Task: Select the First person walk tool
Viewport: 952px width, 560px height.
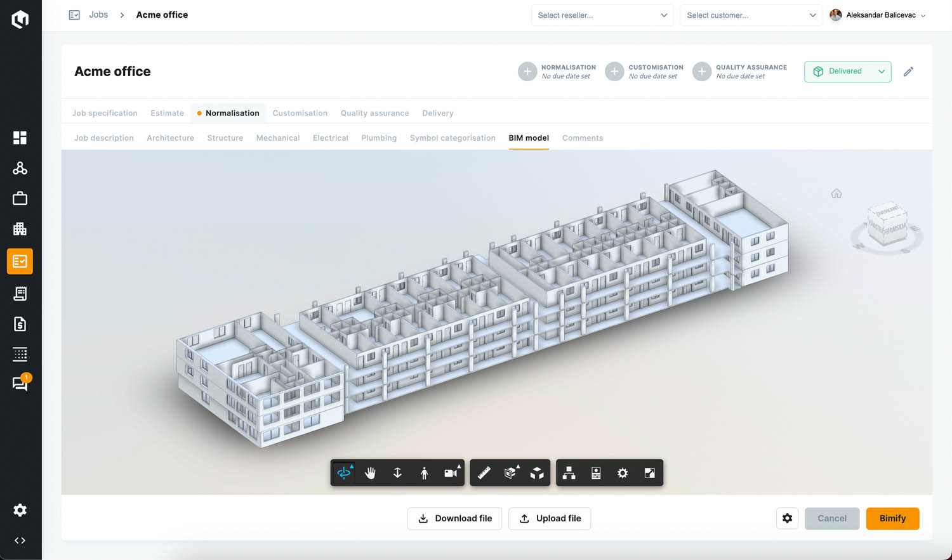Action: click(424, 473)
